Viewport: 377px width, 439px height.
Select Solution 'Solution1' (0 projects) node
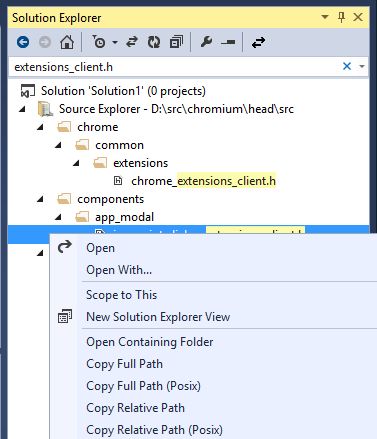pyautogui.click(x=123, y=91)
